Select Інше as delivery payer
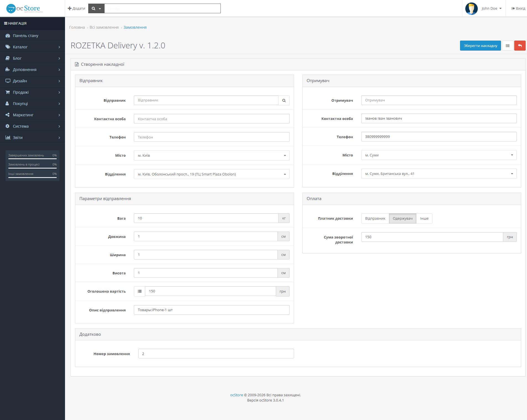Screen dimensions: 527x420 click(424, 218)
